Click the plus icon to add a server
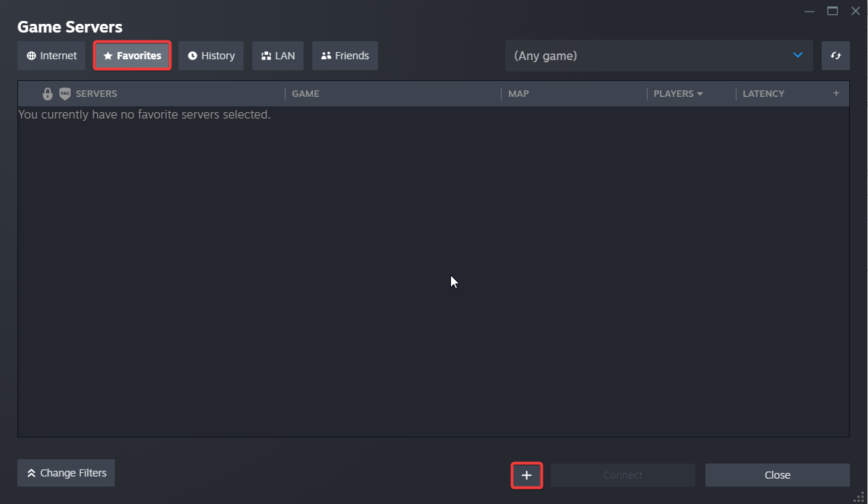This screenshot has width=868, height=504. coord(526,475)
